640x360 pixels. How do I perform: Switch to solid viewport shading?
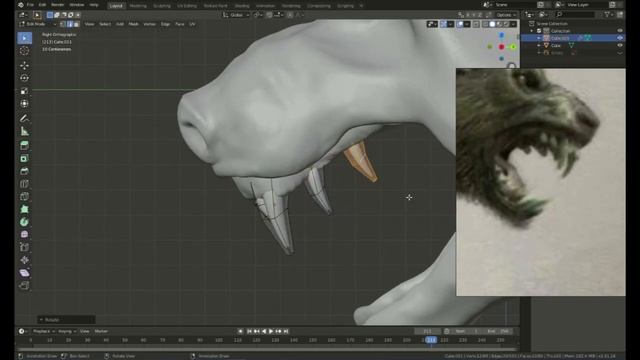pyautogui.click(x=492, y=24)
